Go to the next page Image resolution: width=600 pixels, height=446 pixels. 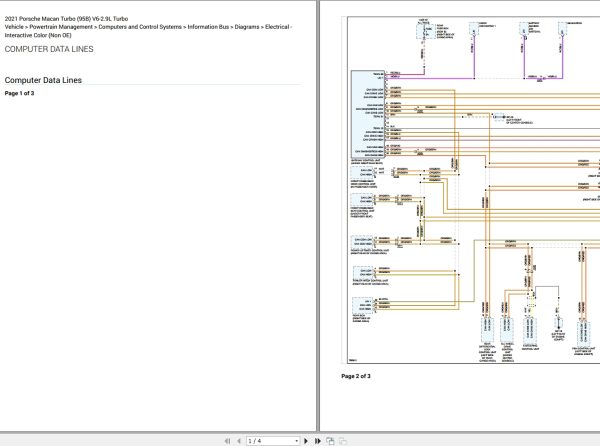tap(306, 441)
